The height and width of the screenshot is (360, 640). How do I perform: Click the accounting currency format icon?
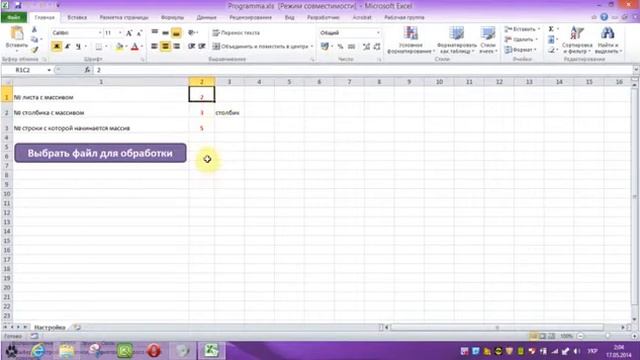click(325, 47)
